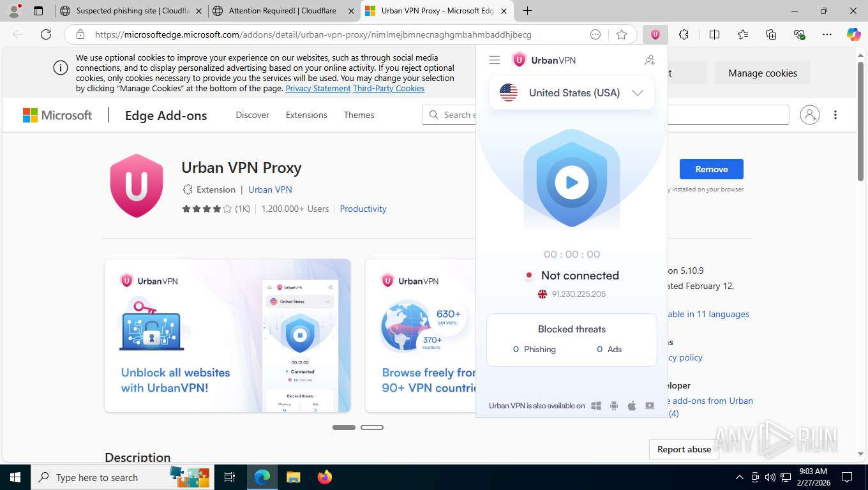Open the browser profile icon
868x490 pixels.
coord(13,11)
